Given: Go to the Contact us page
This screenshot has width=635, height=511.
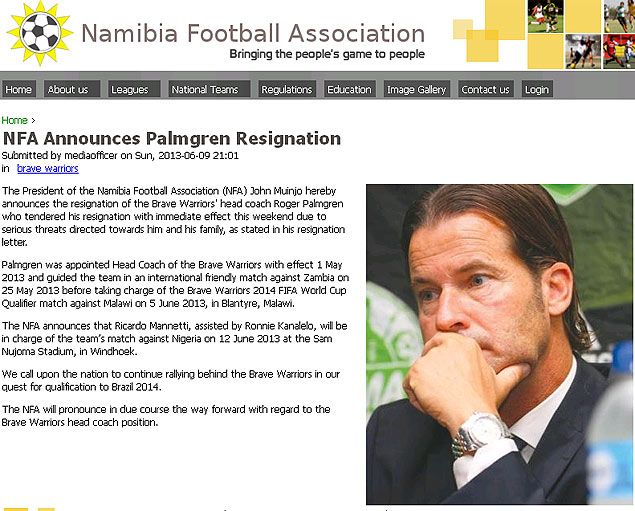Looking at the screenshot, I should (485, 89).
